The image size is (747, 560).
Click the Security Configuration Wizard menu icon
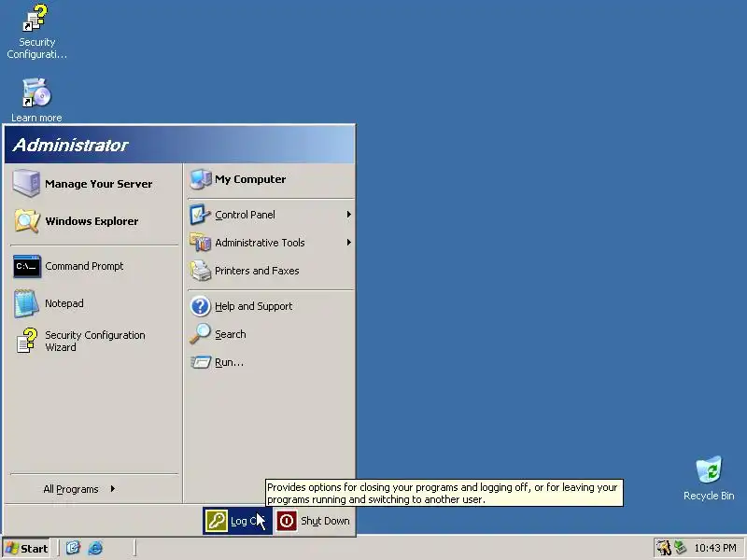point(27,341)
